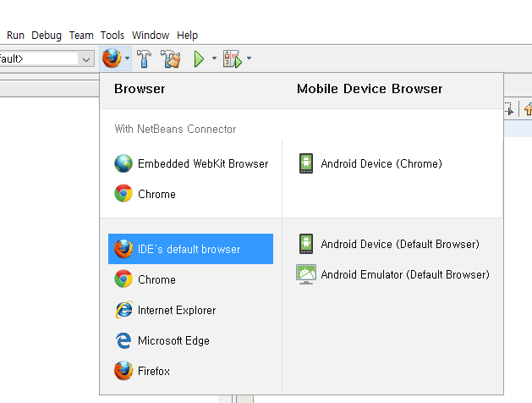Click the orange up-arrow icon at right edge
Image resolution: width=532 pixels, height=403 pixels.
coord(528,109)
